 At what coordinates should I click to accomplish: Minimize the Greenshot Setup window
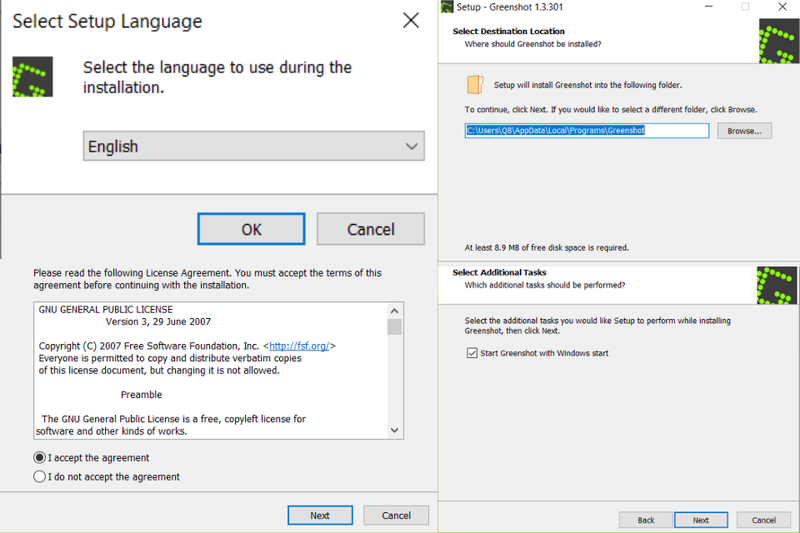coord(709,7)
